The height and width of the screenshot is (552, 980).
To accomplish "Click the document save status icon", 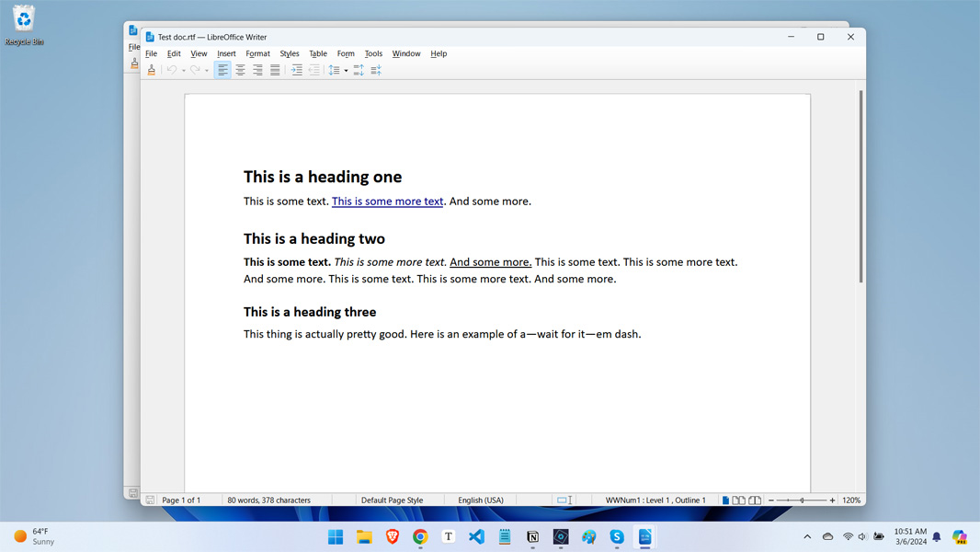I will click(x=150, y=500).
